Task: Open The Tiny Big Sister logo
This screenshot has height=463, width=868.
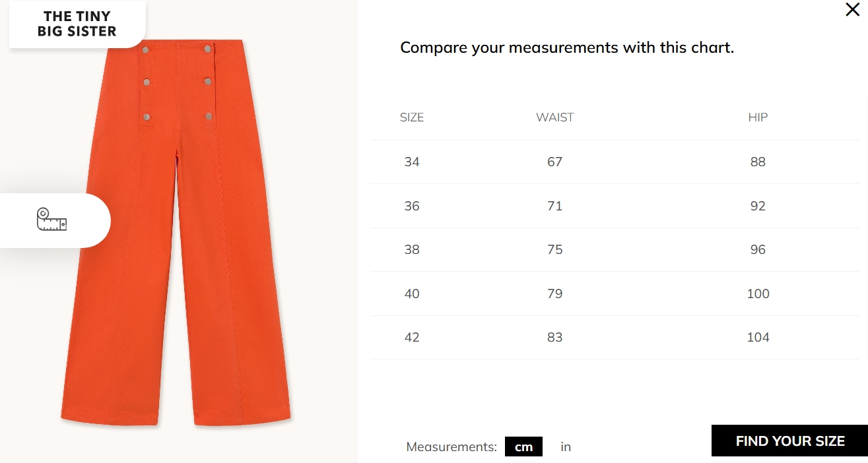Action: pos(77,24)
